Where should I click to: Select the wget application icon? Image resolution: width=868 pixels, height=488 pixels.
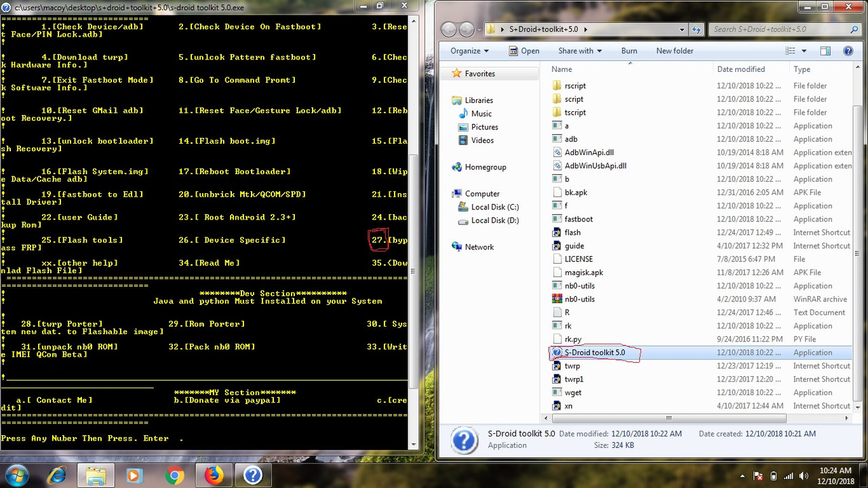(557, 392)
